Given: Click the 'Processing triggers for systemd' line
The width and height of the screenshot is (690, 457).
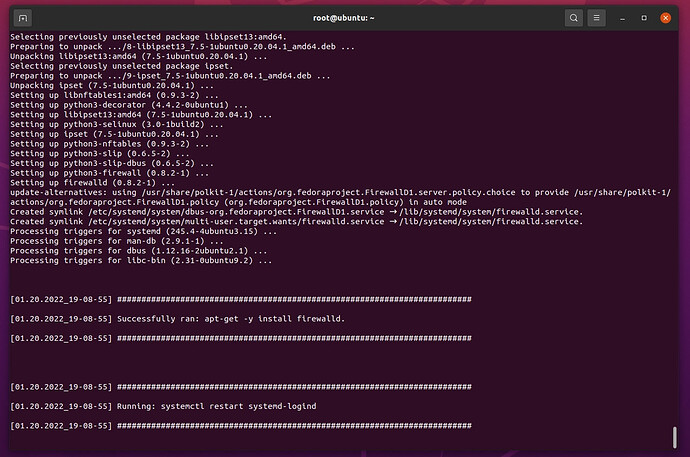Looking at the screenshot, I should (x=143, y=231).
